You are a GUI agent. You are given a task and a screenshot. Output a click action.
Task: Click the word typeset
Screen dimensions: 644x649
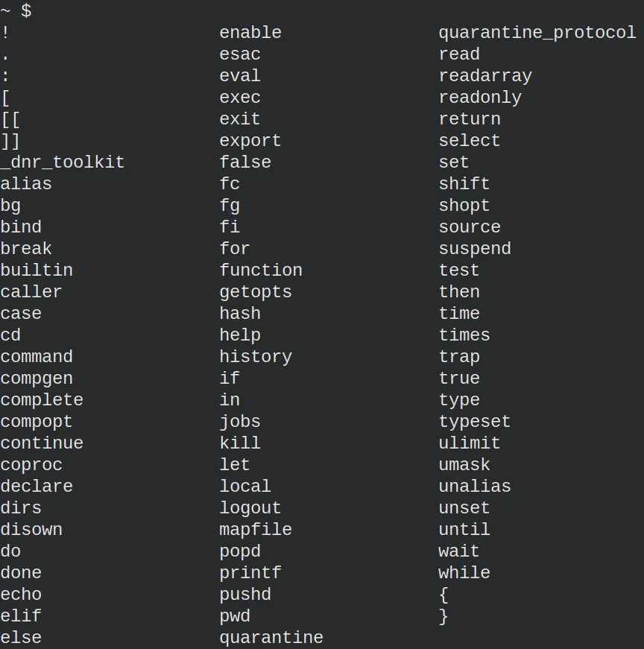tap(475, 422)
